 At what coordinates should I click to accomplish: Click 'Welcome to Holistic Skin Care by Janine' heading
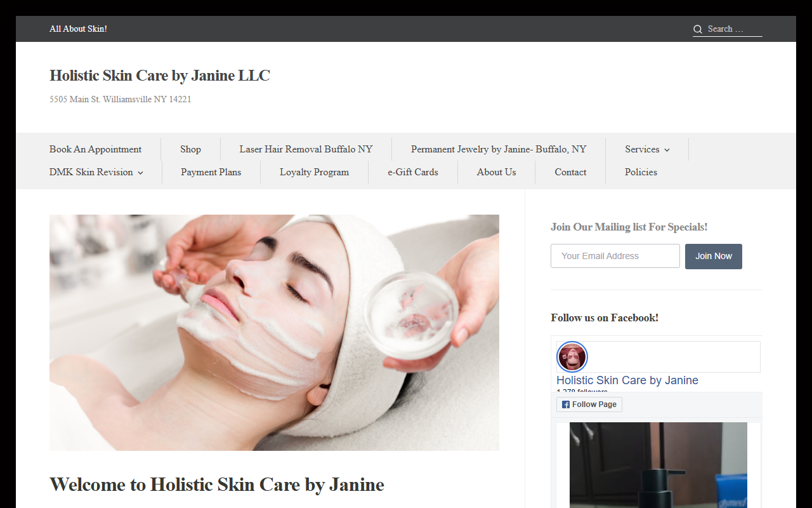point(217,485)
